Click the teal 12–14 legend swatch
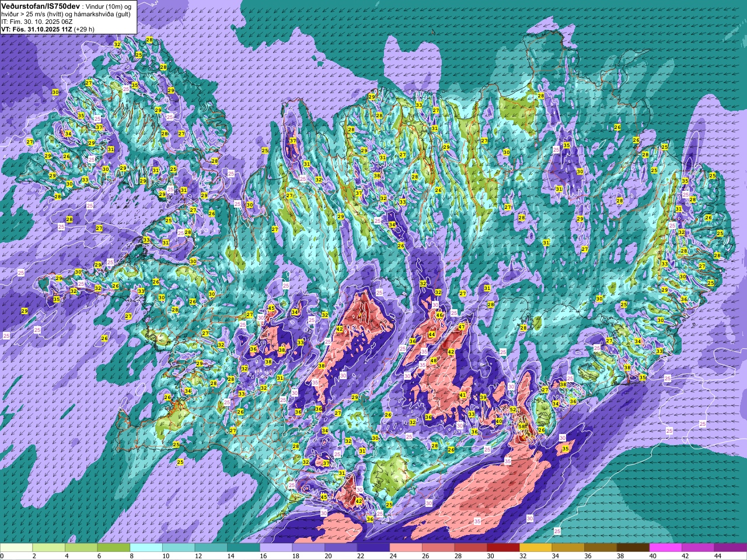Screen dimensions: 747x560 (211, 548)
